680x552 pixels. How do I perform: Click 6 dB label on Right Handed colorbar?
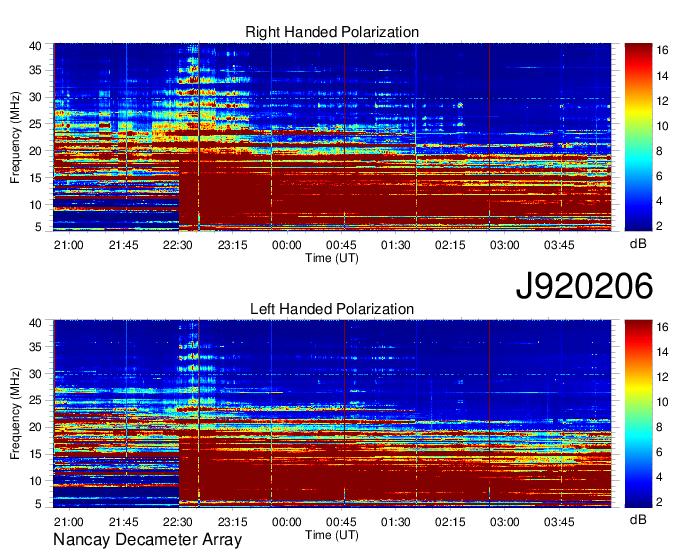click(x=659, y=176)
